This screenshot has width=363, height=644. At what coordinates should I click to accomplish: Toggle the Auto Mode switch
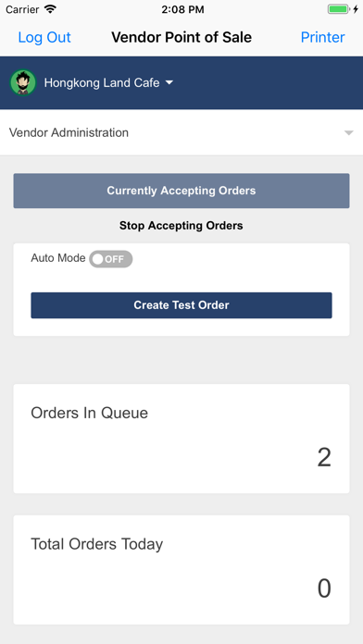point(111,259)
